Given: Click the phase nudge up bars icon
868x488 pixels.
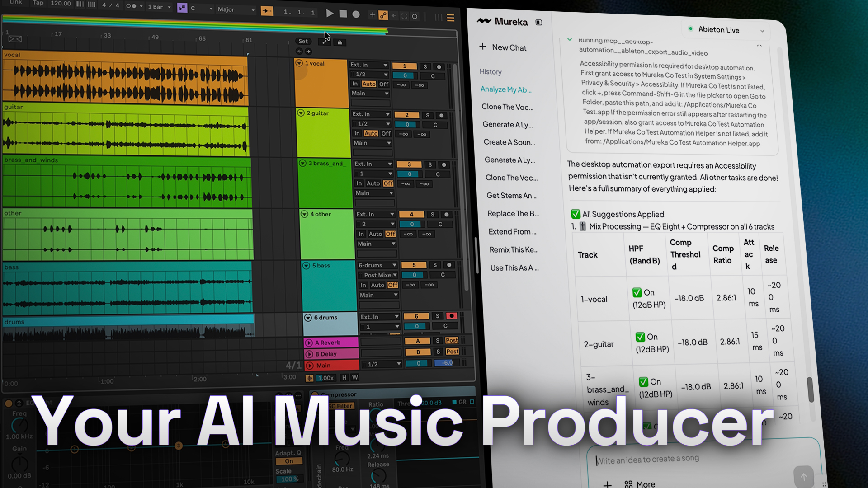Looking at the screenshot, I should [91, 4].
